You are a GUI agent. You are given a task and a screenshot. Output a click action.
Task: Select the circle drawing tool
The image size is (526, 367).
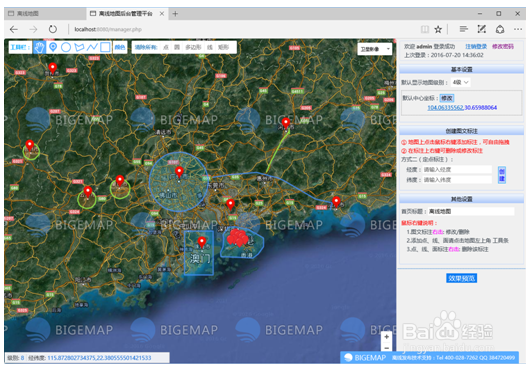tap(66, 47)
